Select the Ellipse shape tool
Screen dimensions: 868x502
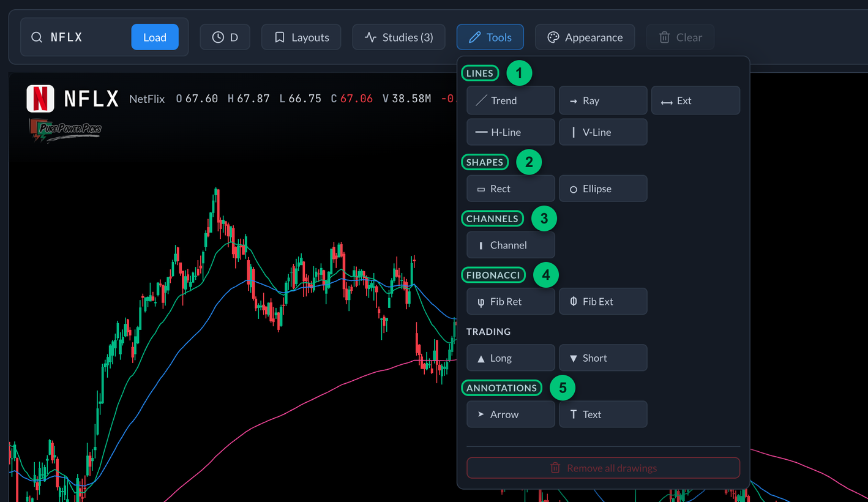pos(603,189)
